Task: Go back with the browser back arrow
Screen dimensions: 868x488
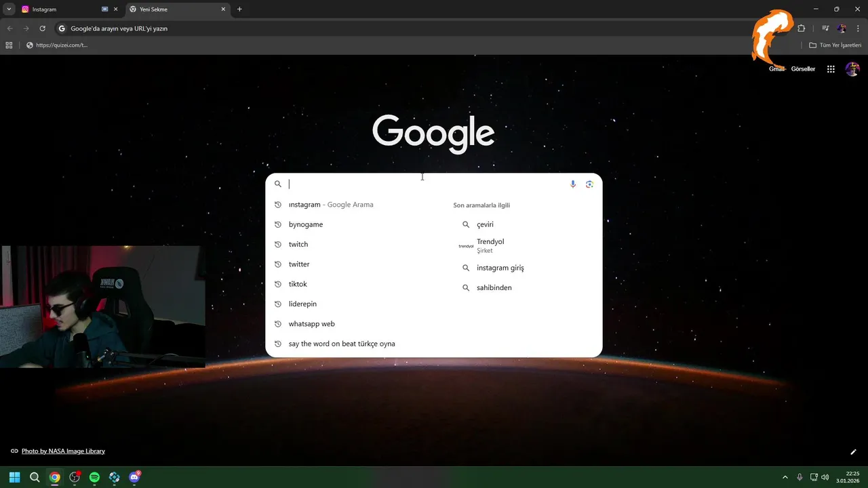Action: (9, 28)
